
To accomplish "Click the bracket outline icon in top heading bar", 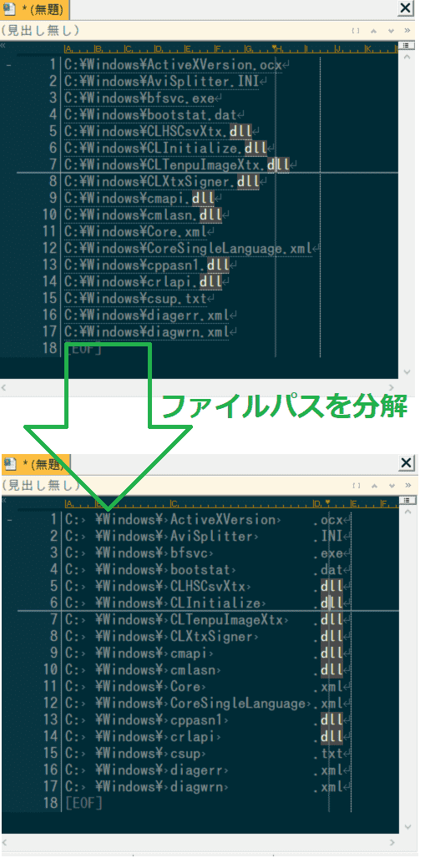I will (356, 31).
